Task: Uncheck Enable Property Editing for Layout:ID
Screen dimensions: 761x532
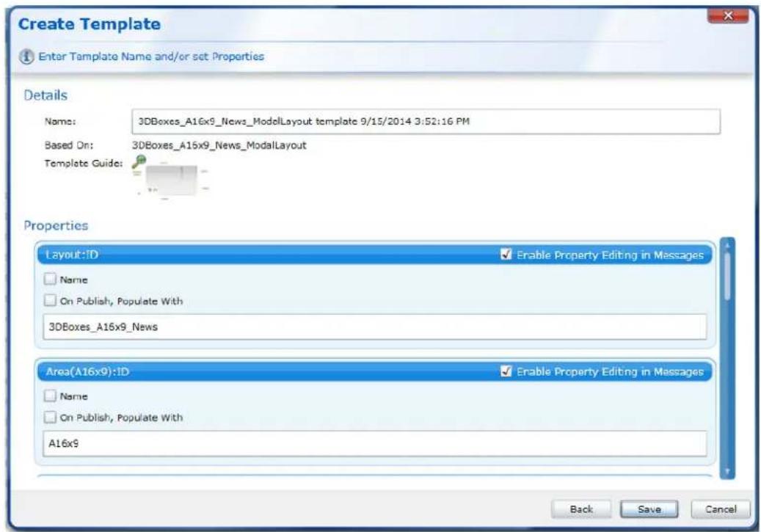Action: pyautogui.click(x=506, y=255)
